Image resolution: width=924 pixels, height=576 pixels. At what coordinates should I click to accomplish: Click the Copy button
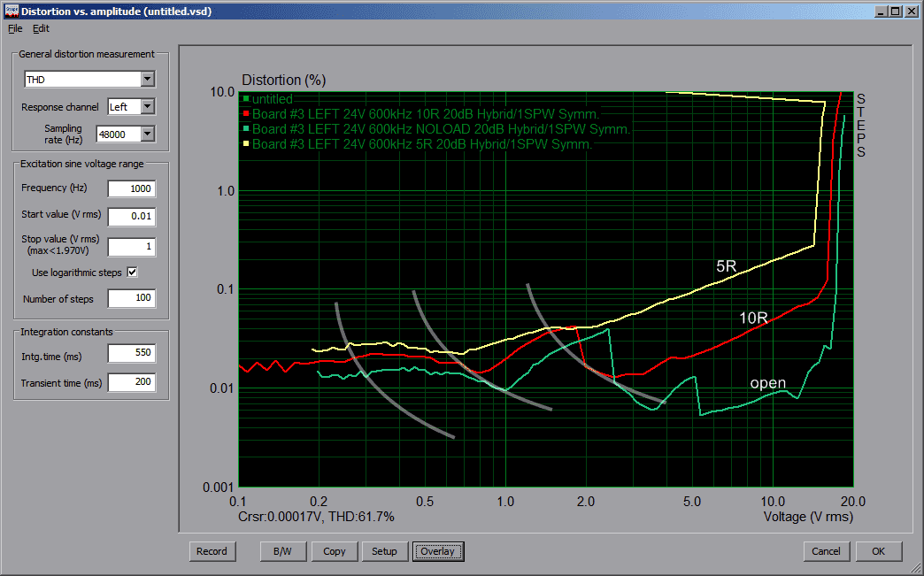[335, 551]
